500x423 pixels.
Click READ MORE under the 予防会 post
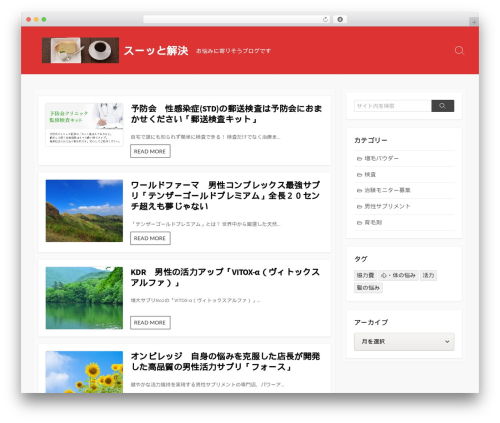click(150, 151)
